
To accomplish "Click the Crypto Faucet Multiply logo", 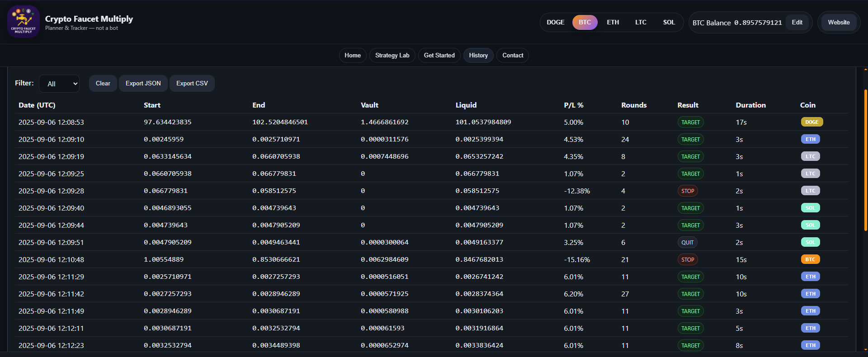I will (x=24, y=22).
